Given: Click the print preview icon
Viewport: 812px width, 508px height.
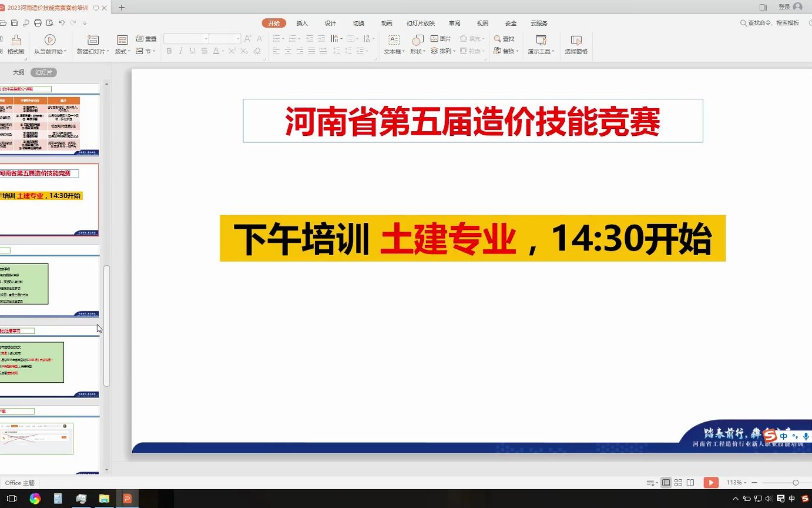Looking at the screenshot, I should (x=49, y=23).
